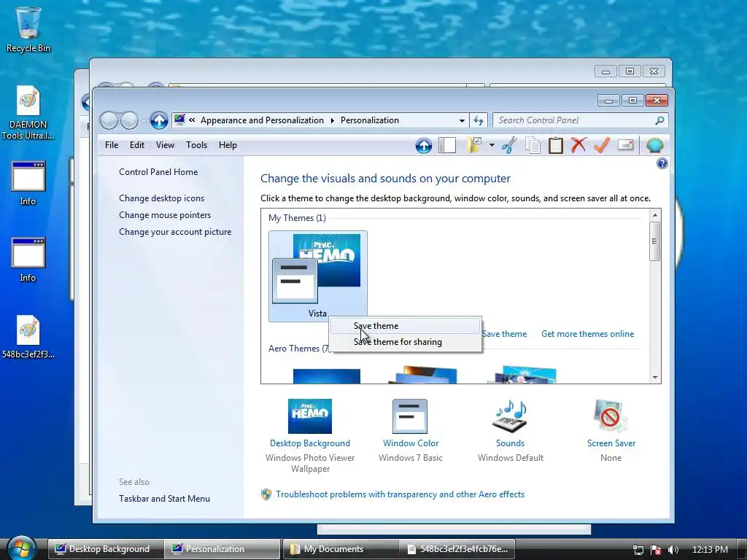Click the mail envelope toolbar icon
The height and width of the screenshot is (560, 747).
625,145
